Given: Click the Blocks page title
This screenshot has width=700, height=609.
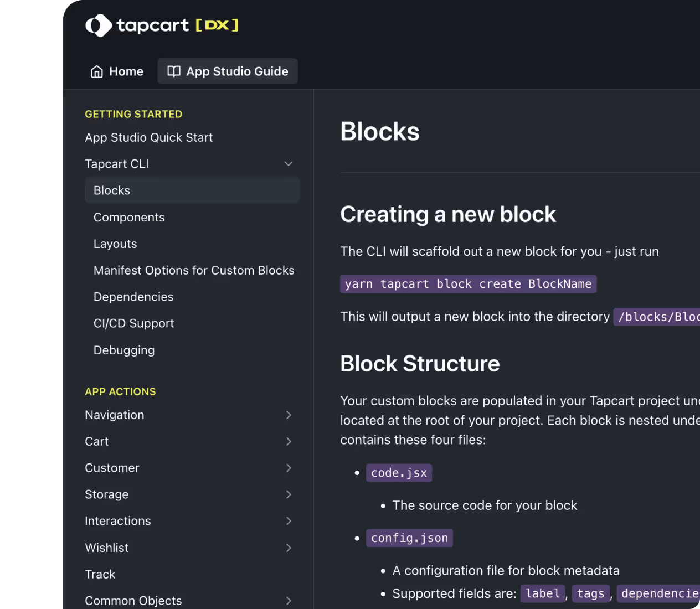Looking at the screenshot, I should 380,132.
